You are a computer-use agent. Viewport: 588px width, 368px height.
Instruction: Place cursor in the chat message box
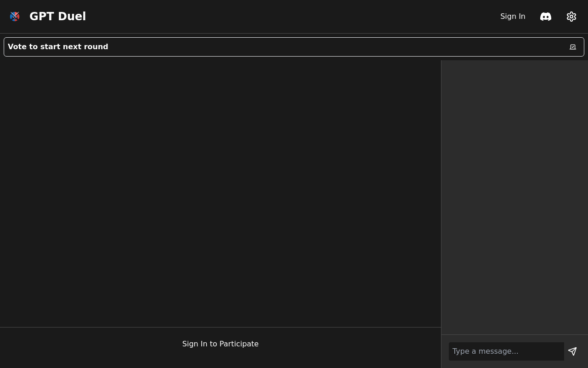pos(506,351)
